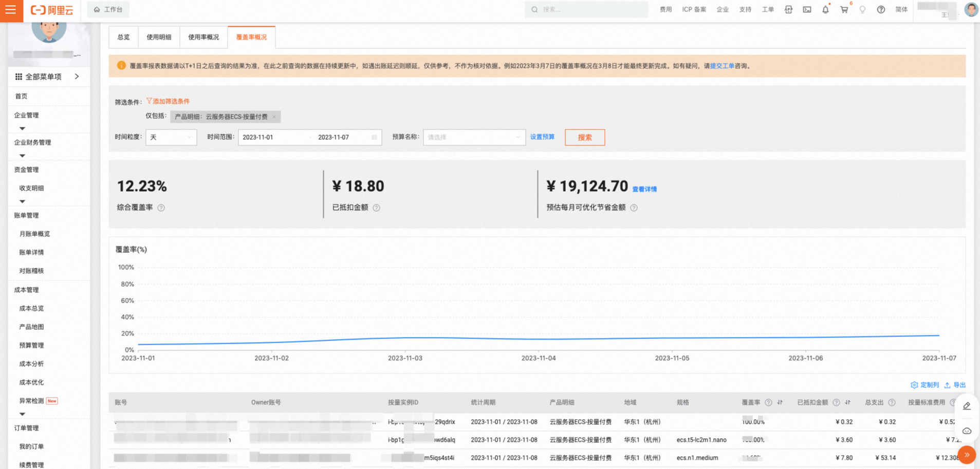Click the mini-program icon next to 工单
This screenshot has width=980, height=469.
(x=788, y=10)
